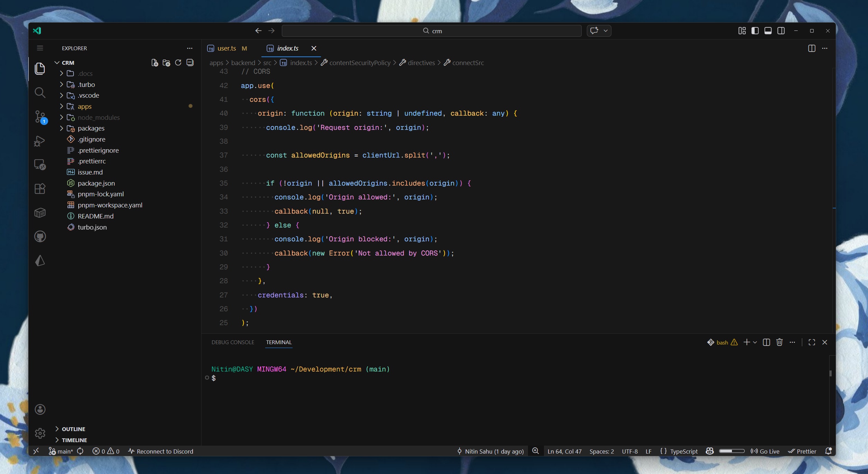868x474 pixels.
Task: Toggle bottom panel visibility
Action: point(768,31)
